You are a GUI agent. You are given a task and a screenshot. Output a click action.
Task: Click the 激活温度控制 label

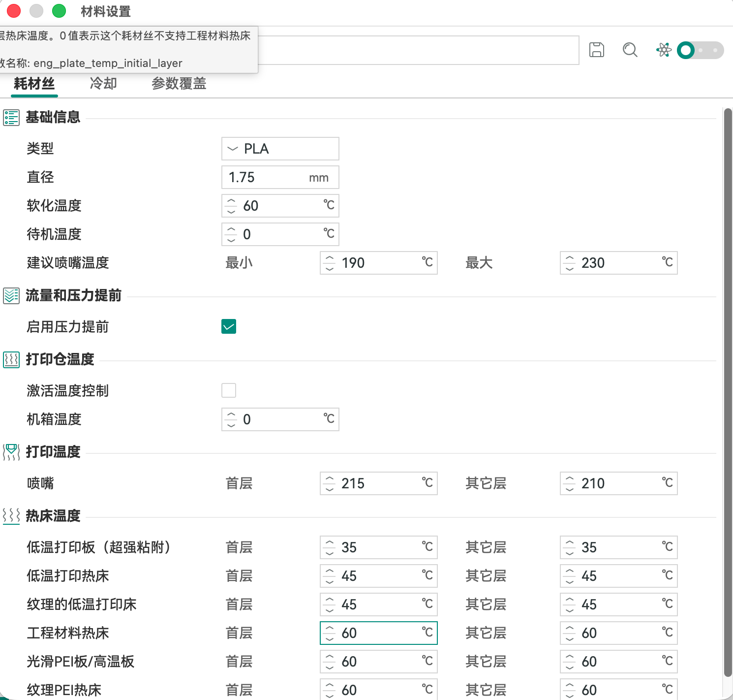[68, 391]
